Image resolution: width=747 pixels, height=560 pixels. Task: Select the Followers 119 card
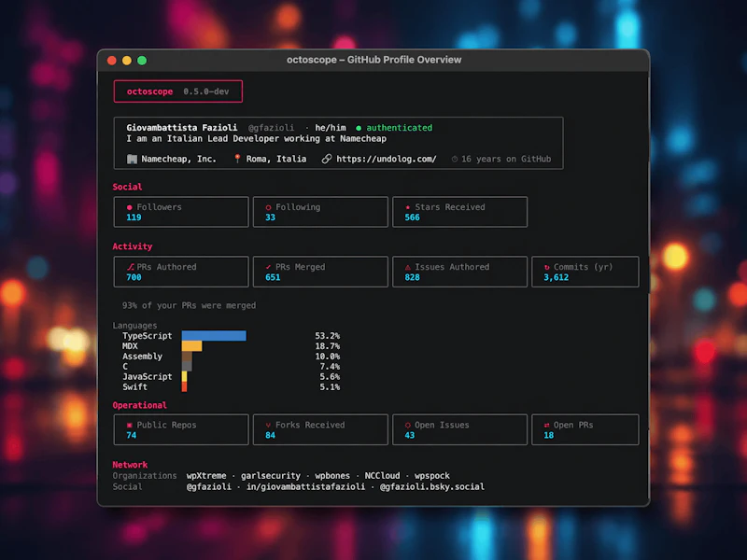181,212
